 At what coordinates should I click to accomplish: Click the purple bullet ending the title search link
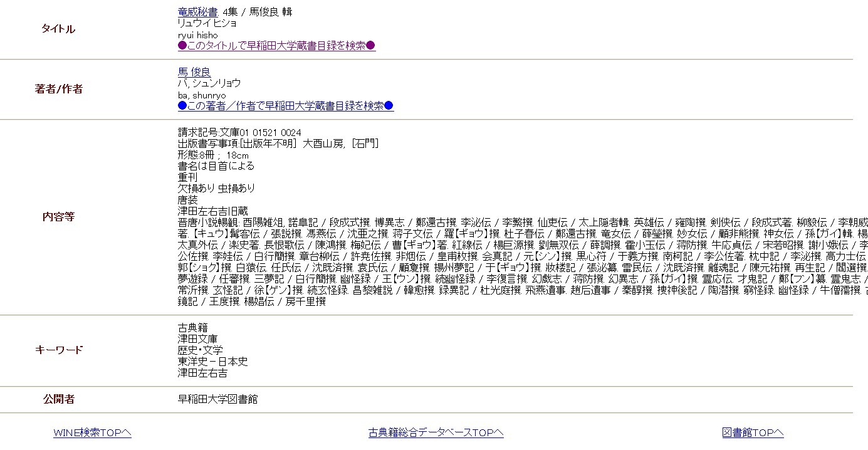coord(370,46)
